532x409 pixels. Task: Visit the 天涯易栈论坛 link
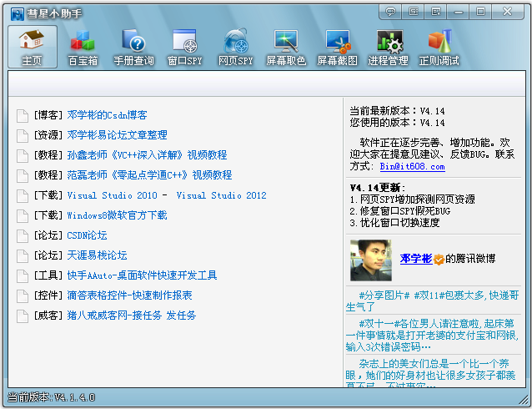click(97, 255)
